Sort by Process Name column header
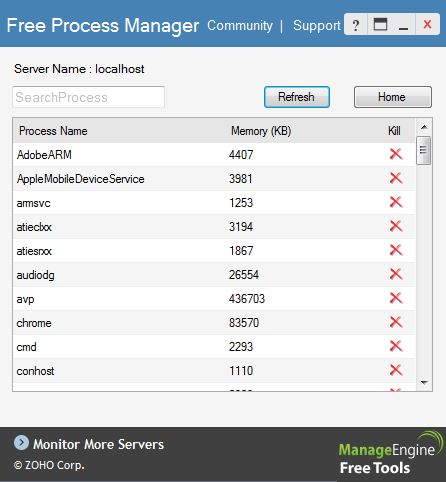This screenshot has width=446, height=482. click(x=53, y=131)
